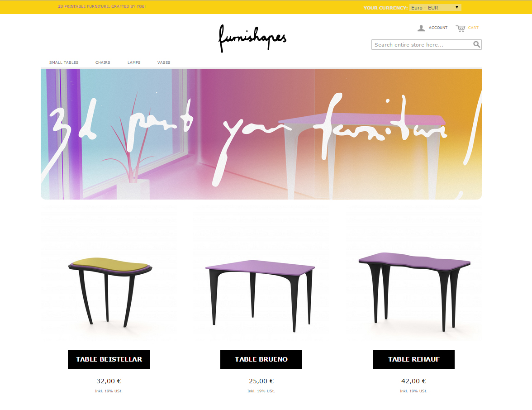532x410 pixels.
Task: Click the Table Brueno button
Action: coord(261,359)
